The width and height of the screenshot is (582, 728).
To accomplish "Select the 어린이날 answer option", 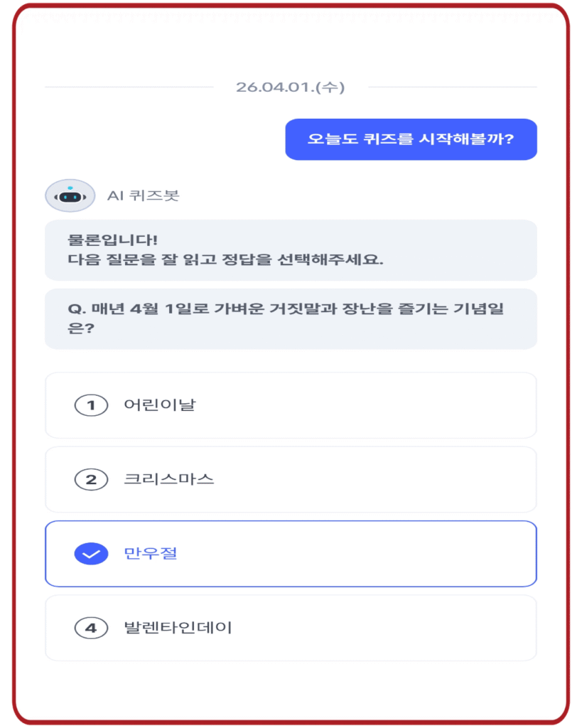I will click(291, 405).
